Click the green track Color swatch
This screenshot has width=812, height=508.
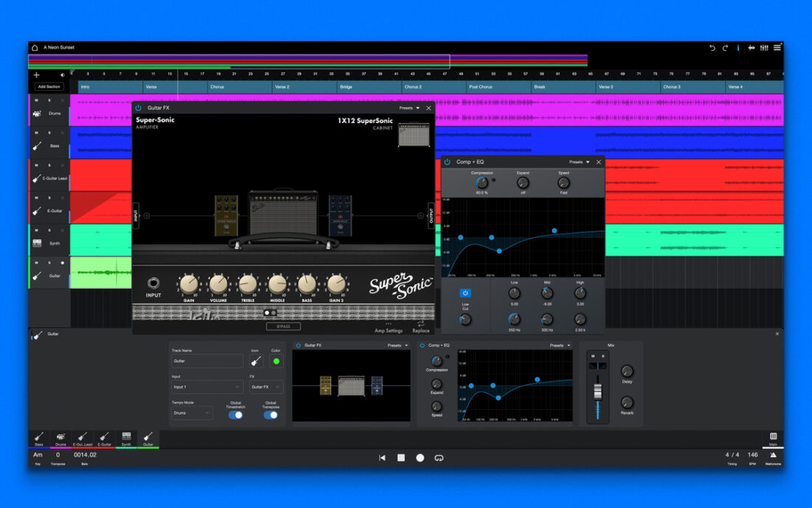click(276, 361)
